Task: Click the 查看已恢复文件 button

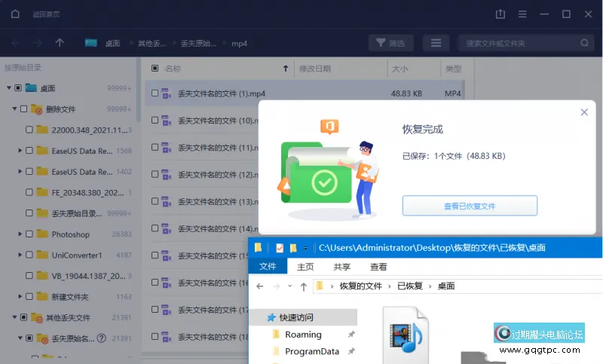Action: tap(470, 206)
